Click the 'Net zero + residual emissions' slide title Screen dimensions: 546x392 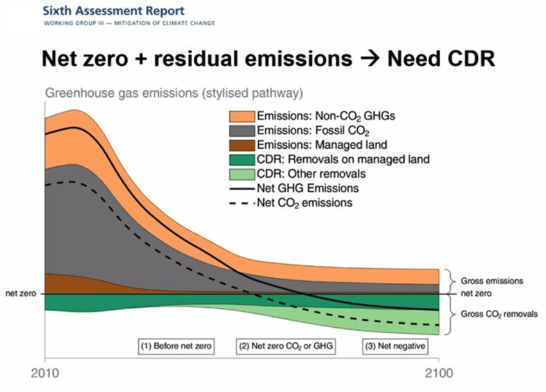tap(268, 58)
